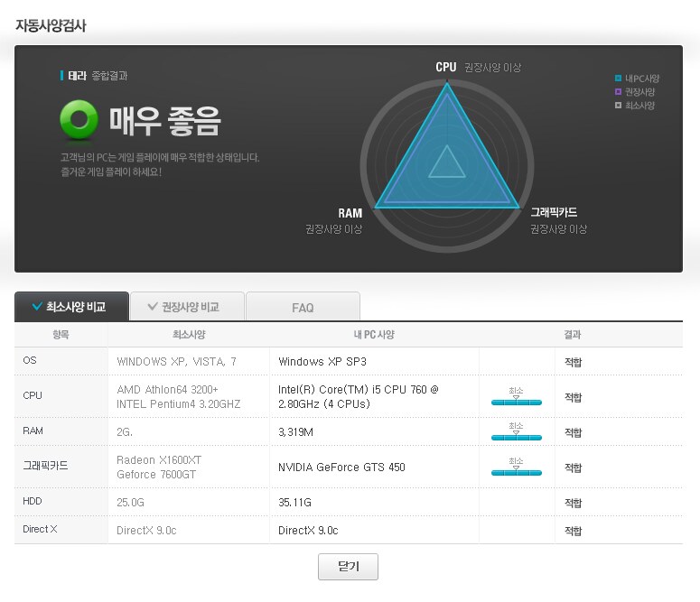Click the 권장사양 purple legend square
700x602 pixels.
[618, 92]
